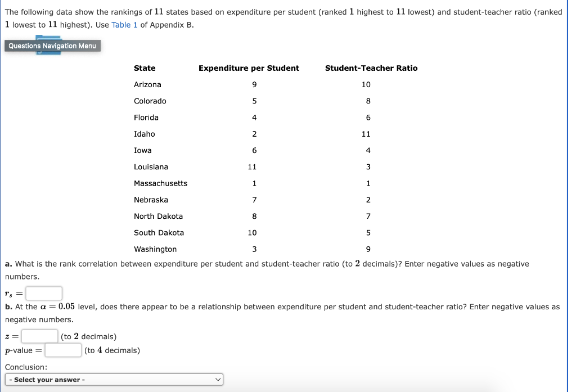Select the Arizona row in the table
The width and height of the screenshot is (576, 392).
point(147,84)
